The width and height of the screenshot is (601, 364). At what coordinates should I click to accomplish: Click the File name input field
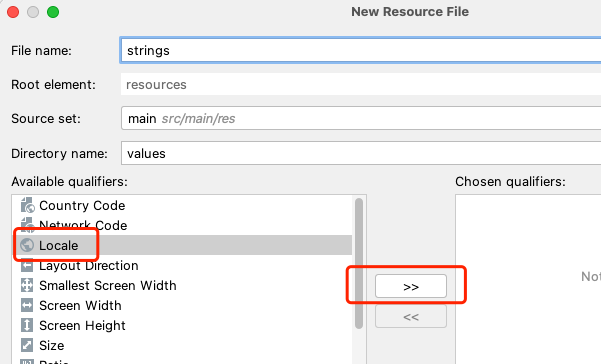point(361,50)
